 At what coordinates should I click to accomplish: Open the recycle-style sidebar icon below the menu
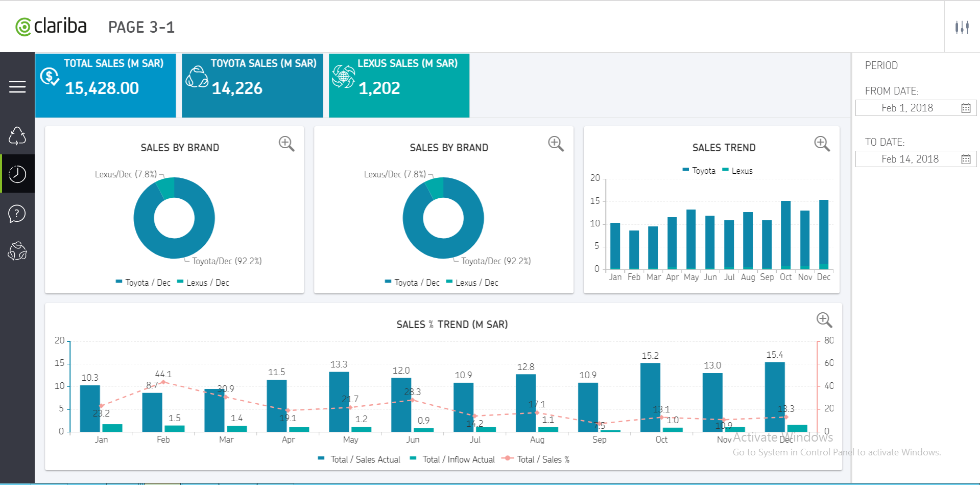17,136
